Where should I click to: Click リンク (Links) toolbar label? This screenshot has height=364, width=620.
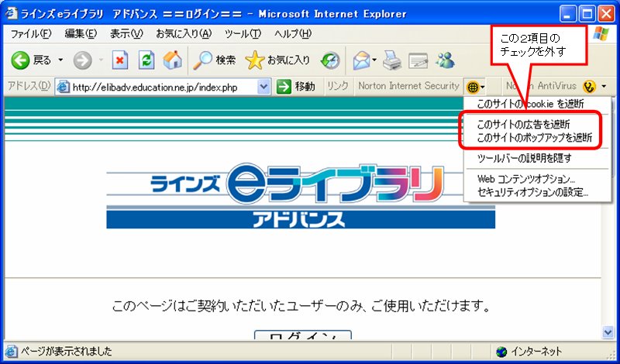point(338,86)
